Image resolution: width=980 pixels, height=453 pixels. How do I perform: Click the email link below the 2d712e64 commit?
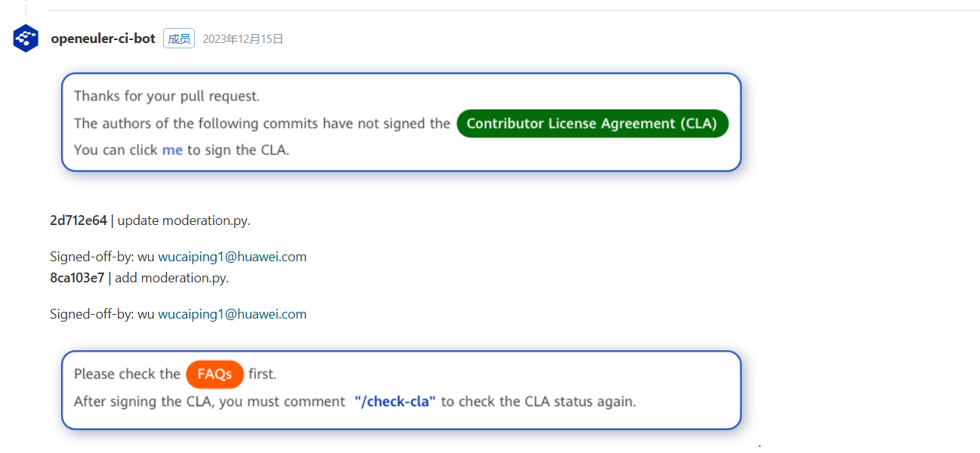point(232,257)
